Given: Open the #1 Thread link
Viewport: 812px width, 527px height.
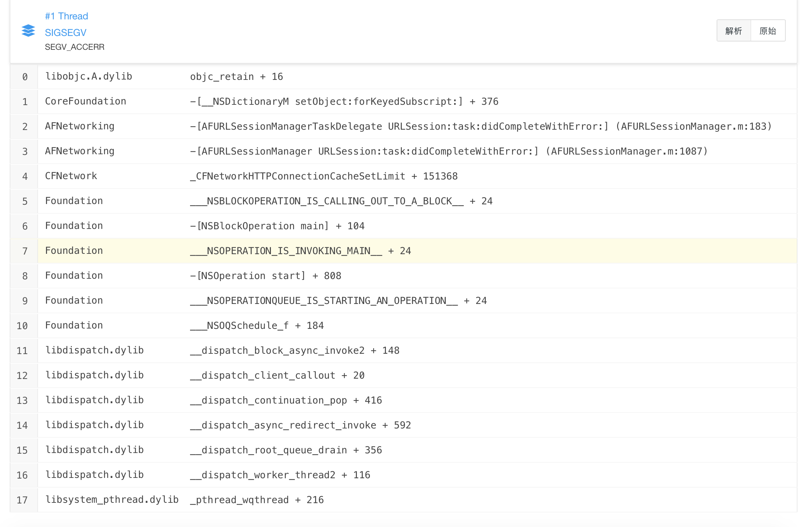Looking at the screenshot, I should (x=66, y=16).
